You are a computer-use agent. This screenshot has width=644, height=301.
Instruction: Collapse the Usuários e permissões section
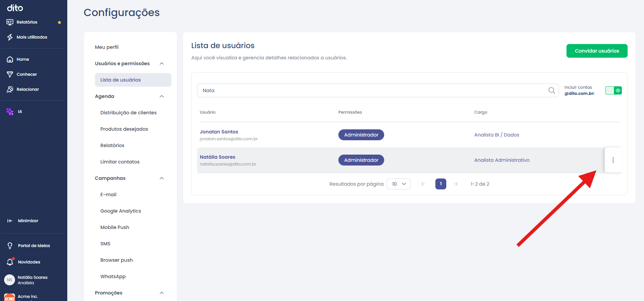[x=162, y=63]
